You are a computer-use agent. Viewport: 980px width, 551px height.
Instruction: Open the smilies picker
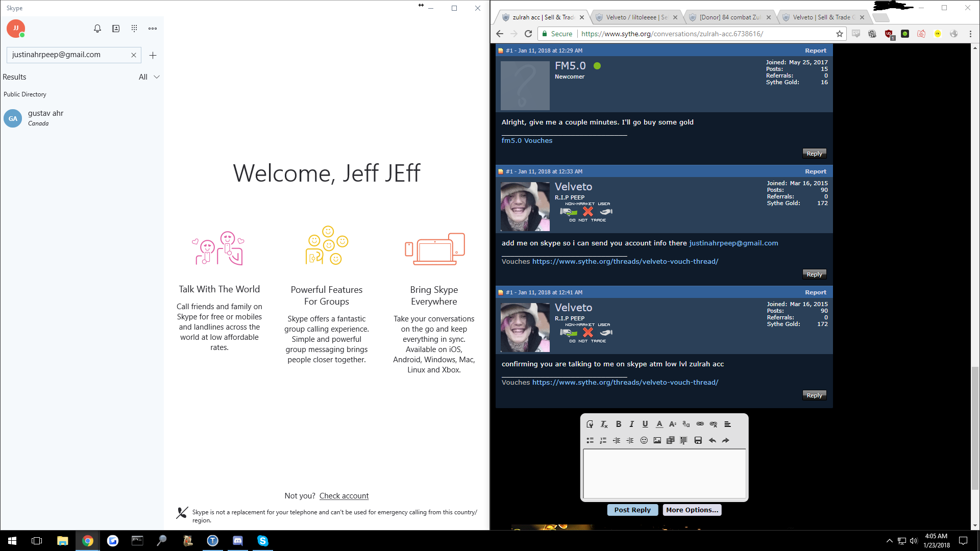click(644, 440)
